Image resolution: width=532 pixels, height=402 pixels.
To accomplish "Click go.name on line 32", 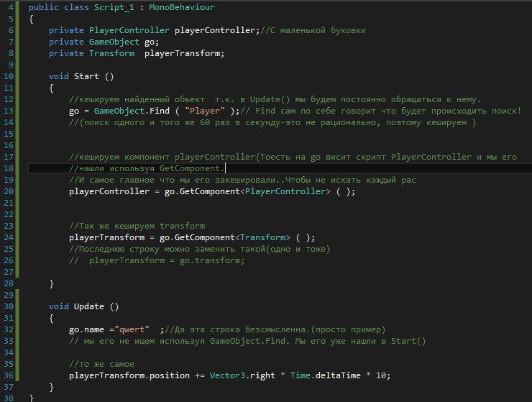I will 86,329.
